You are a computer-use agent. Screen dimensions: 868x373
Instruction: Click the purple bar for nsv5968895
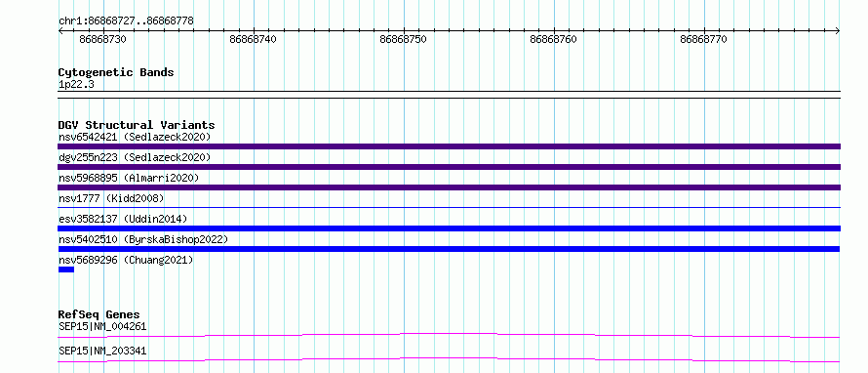(x=449, y=187)
